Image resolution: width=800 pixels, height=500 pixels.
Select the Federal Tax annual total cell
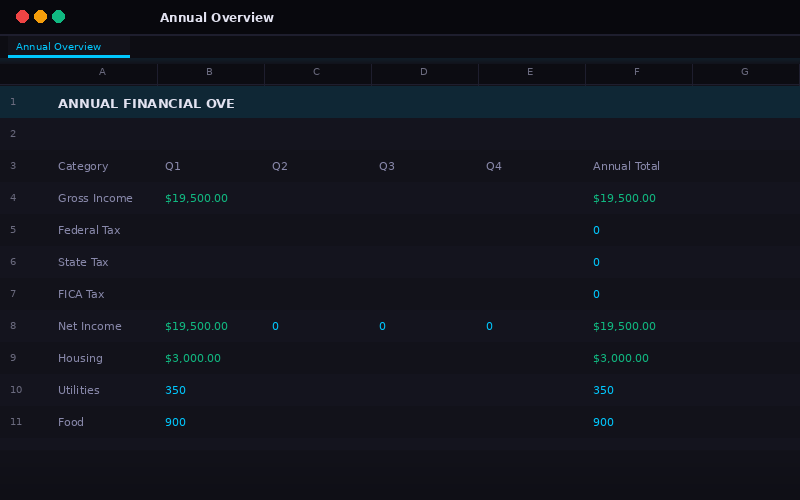point(597,230)
